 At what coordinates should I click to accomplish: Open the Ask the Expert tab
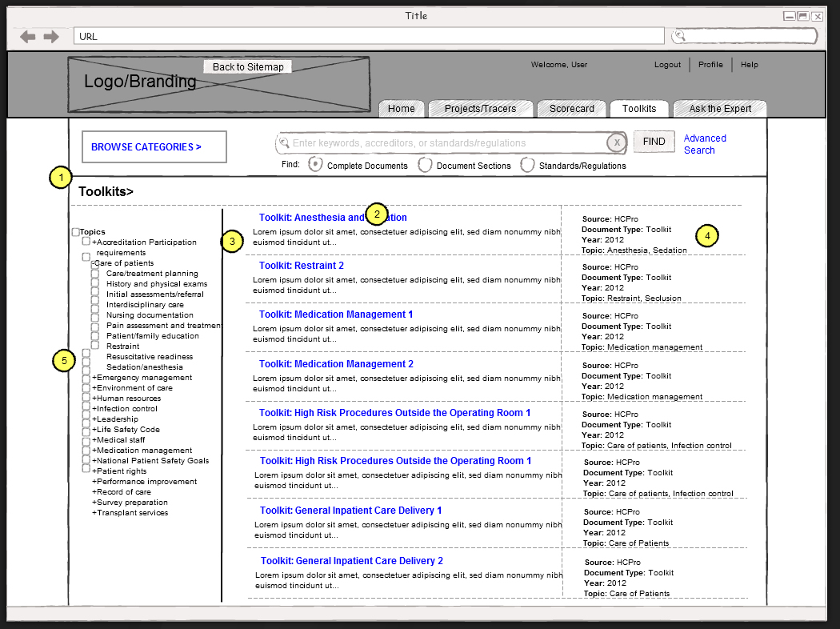click(720, 109)
